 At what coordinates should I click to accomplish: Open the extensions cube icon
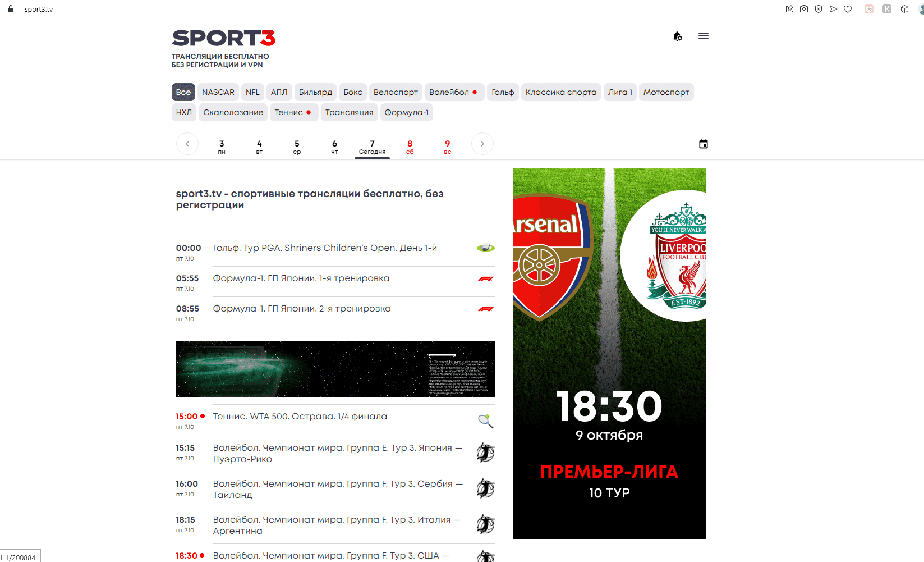point(905,9)
